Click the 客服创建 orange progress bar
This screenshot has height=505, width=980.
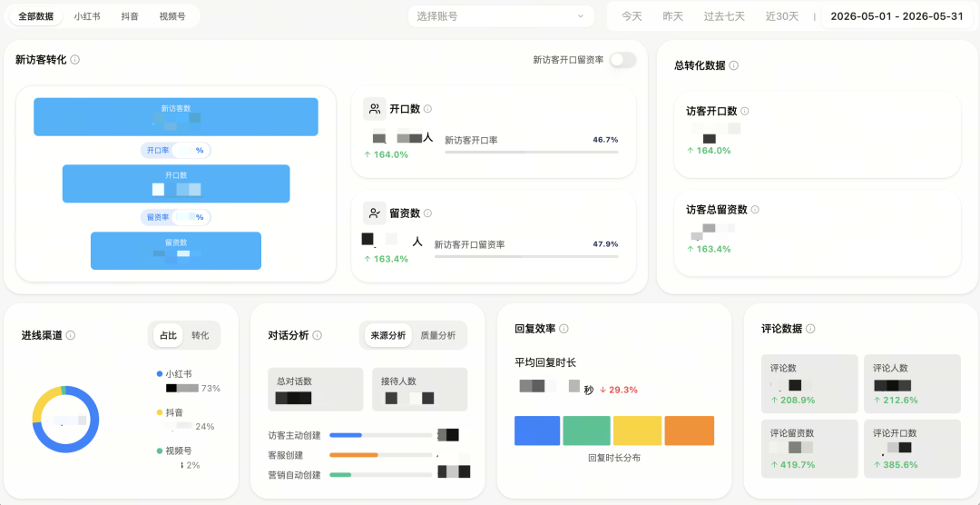pos(380,455)
